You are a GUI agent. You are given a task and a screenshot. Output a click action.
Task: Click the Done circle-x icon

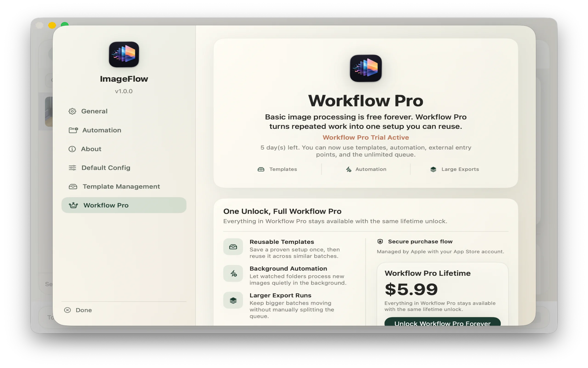point(67,310)
